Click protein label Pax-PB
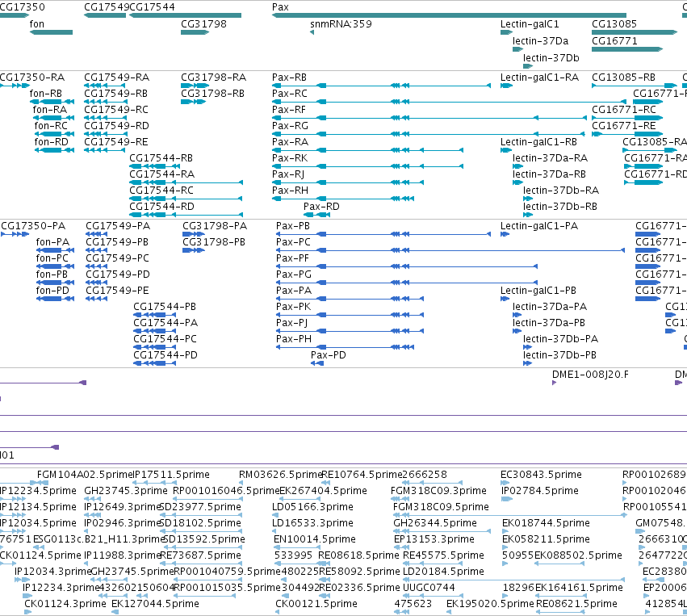The width and height of the screenshot is (687, 616). pos(293,226)
